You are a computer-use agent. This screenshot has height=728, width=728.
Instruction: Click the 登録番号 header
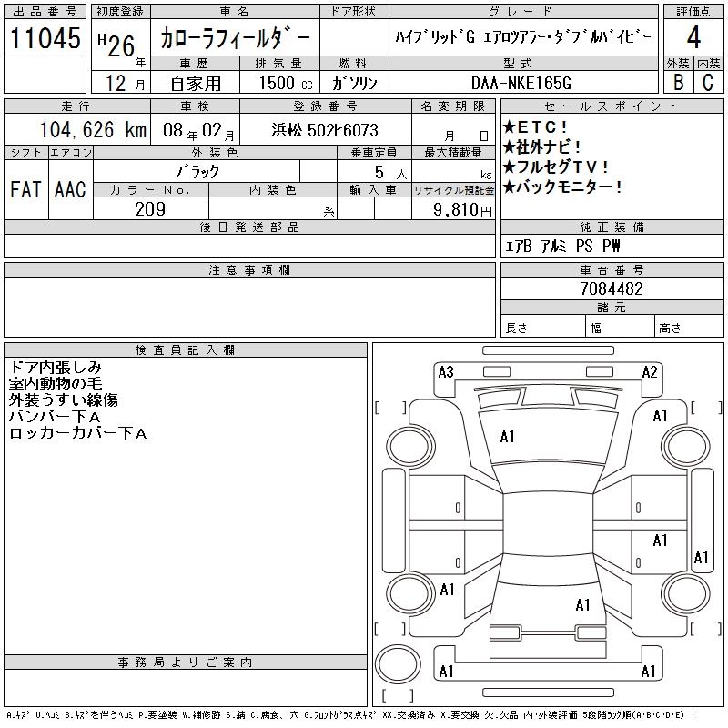pos(326,106)
